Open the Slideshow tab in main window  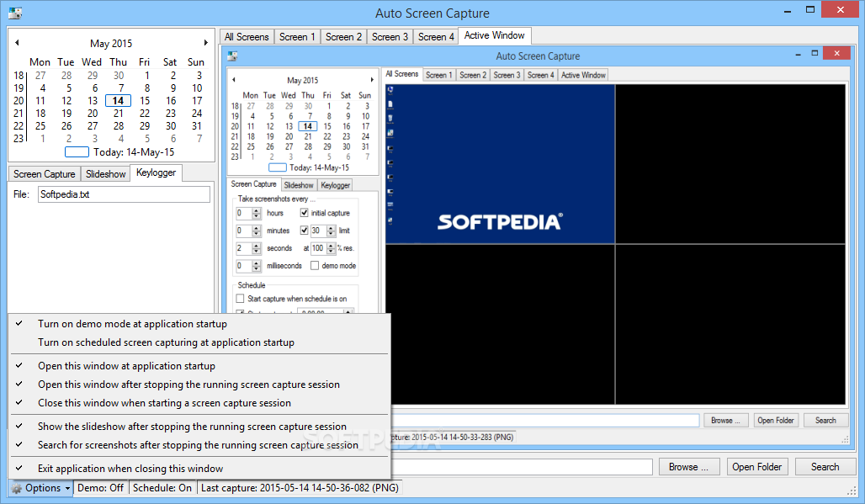[105, 174]
